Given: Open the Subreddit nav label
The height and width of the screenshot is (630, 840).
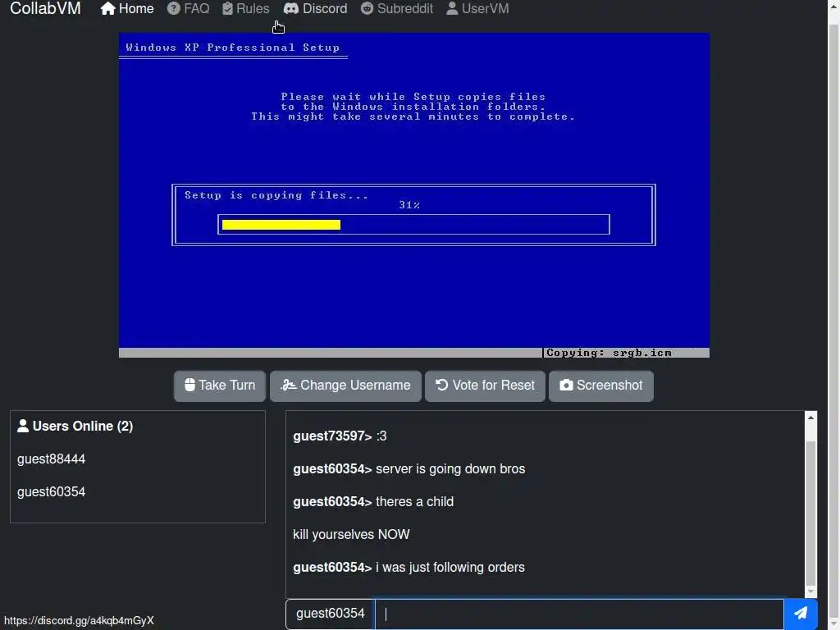Looking at the screenshot, I should [x=405, y=8].
